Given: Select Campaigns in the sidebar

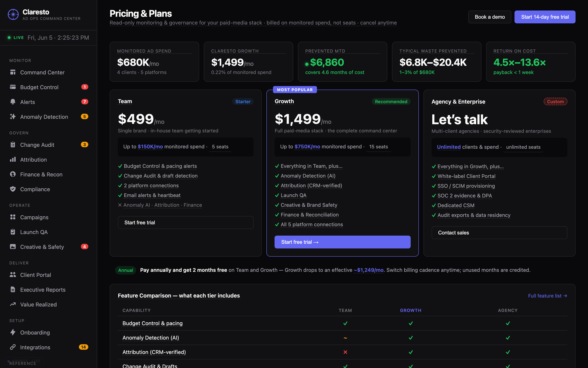Looking at the screenshot, I should pyautogui.click(x=49, y=217).
